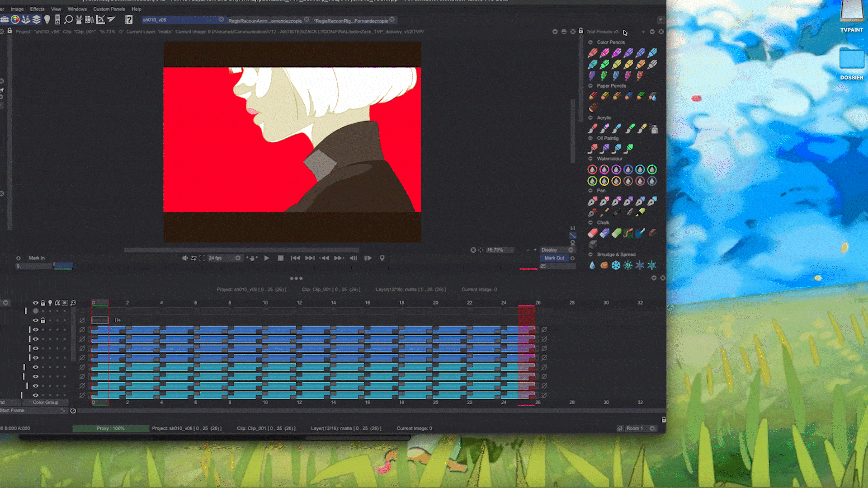
Task: Select the orange blob smudge preset
Action: 604,265
